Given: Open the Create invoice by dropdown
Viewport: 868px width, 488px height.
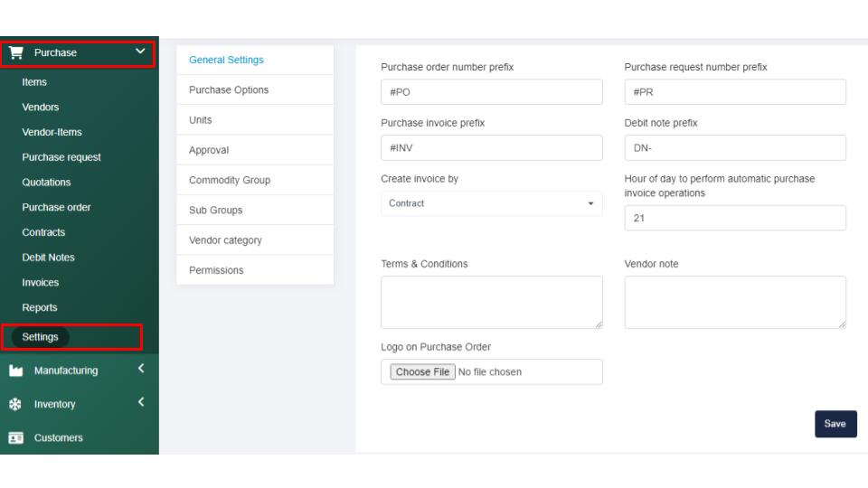Looking at the screenshot, I should coord(491,203).
